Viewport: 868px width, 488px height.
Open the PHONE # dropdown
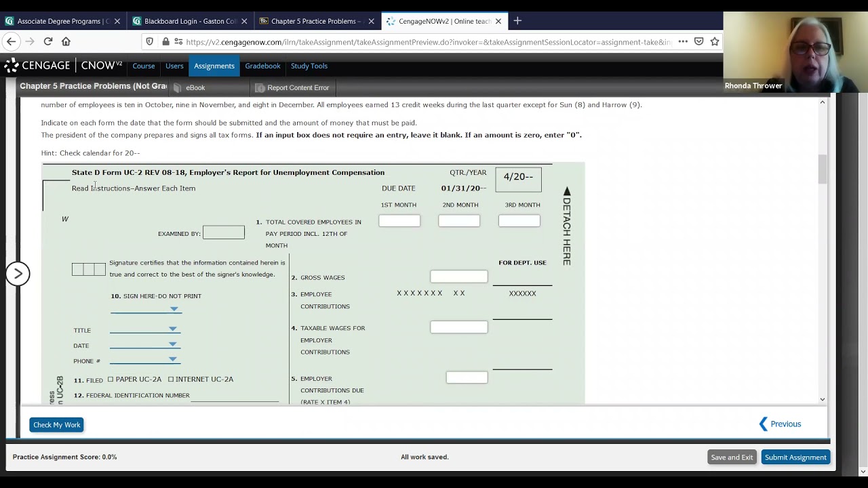[x=144, y=359]
